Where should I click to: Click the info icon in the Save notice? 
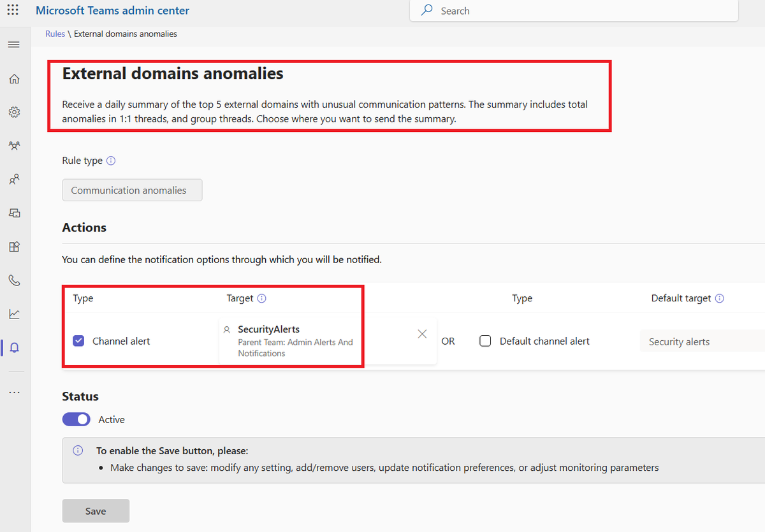[78, 450]
